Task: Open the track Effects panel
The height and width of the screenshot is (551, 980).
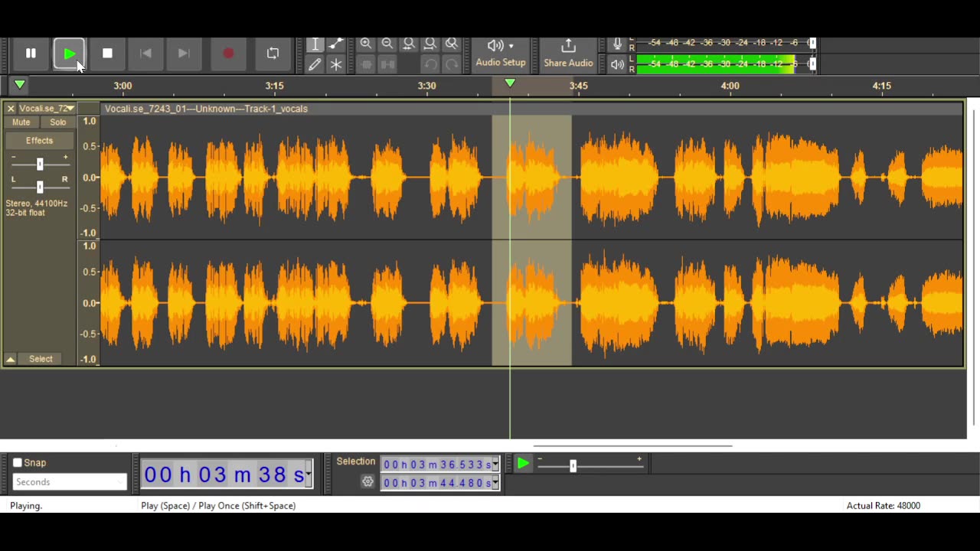Action: [40, 141]
